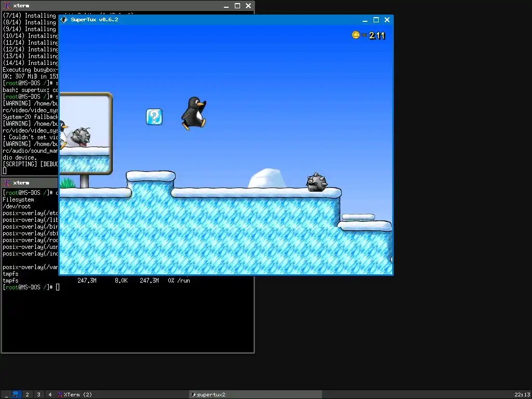Image resolution: width=532 pixels, height=399 pixels.
Task: Maximize the top xterm window
Action: 237,6
